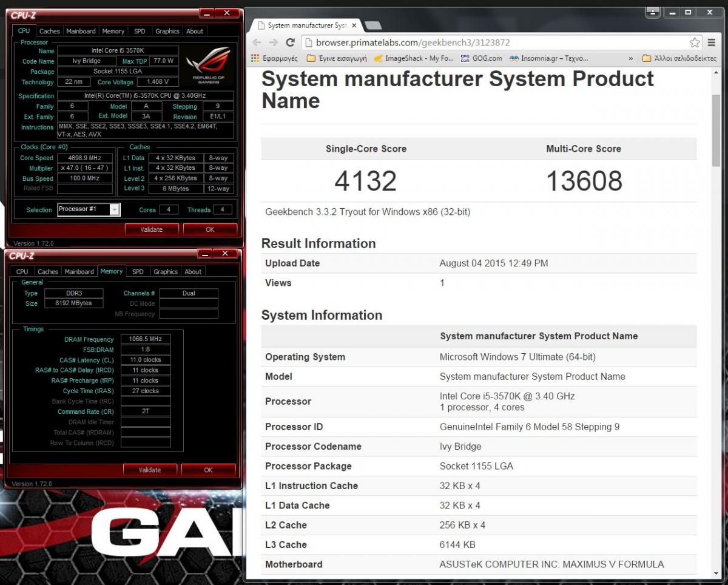Click the browser page vertical scrollbar
728x585 pixels.
(716, 130)
